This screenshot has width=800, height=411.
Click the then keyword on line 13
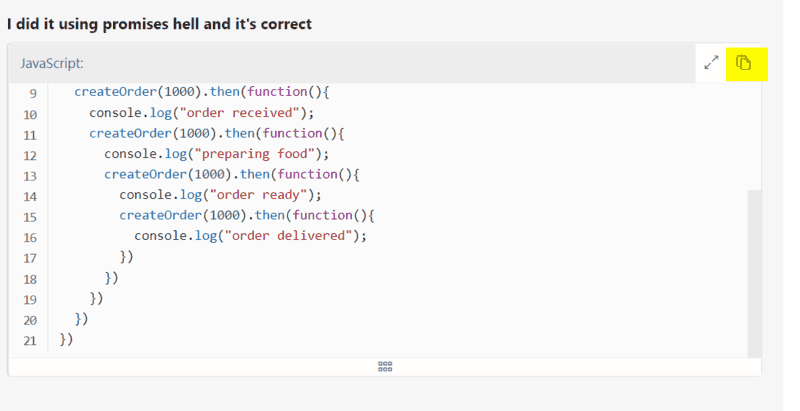click(x=255, y=174)
